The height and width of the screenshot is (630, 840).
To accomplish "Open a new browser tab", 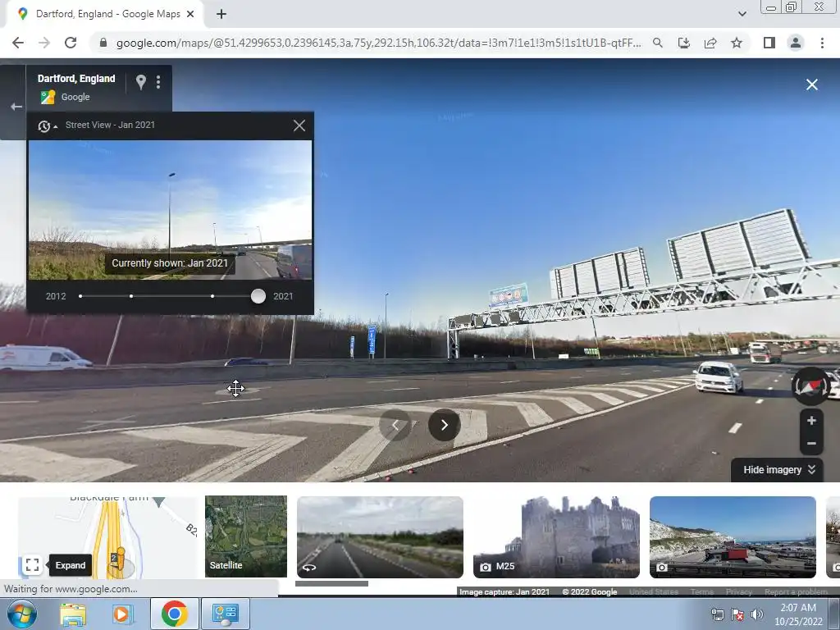I will 221,15.
